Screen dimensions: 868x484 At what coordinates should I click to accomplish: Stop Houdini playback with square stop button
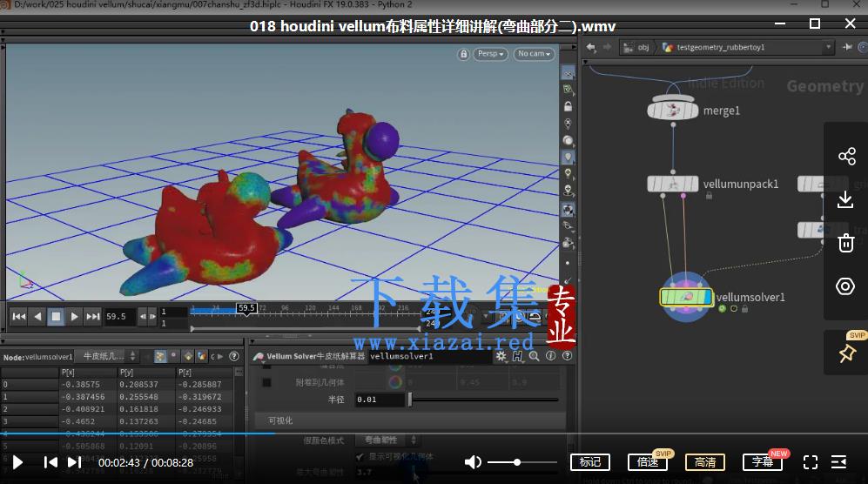56,316
